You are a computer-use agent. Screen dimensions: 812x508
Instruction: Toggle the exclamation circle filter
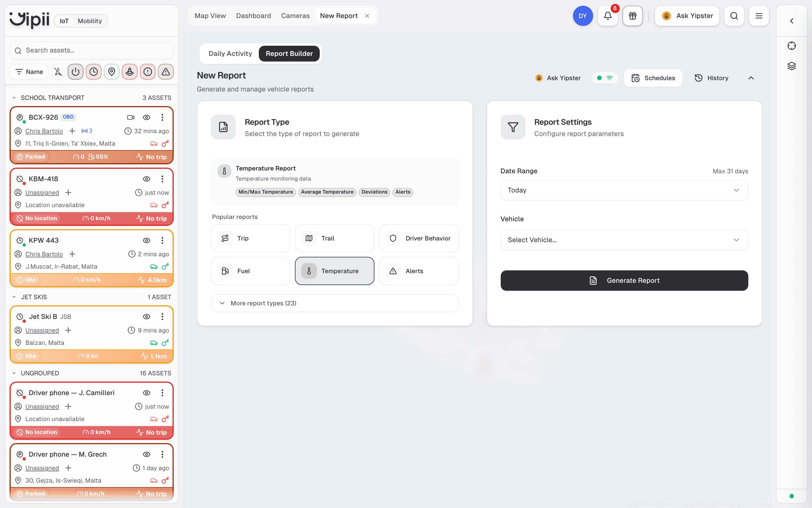click(x=148, y=72)
